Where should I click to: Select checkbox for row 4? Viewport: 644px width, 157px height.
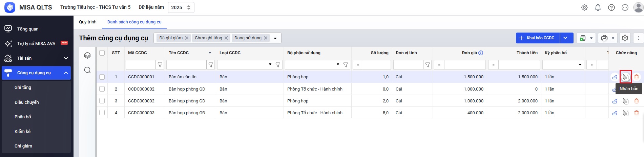[102, 113]
